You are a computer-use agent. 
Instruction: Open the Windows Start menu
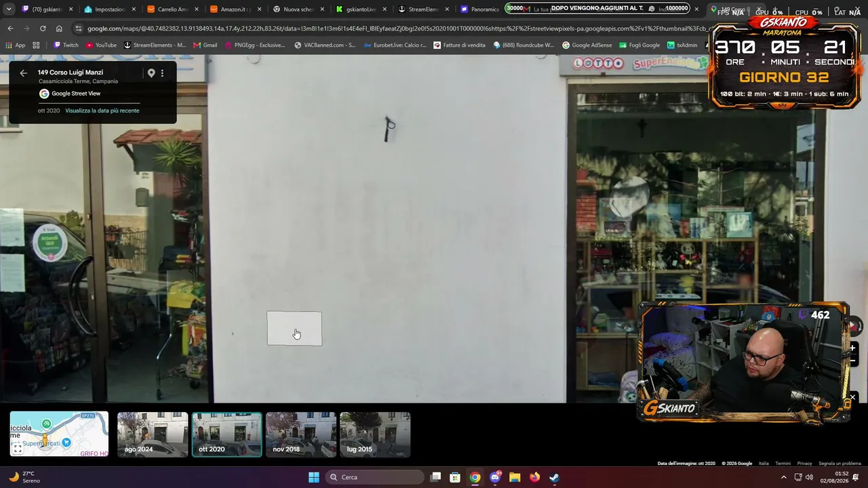pyautogui.click(x=314, y=477)
